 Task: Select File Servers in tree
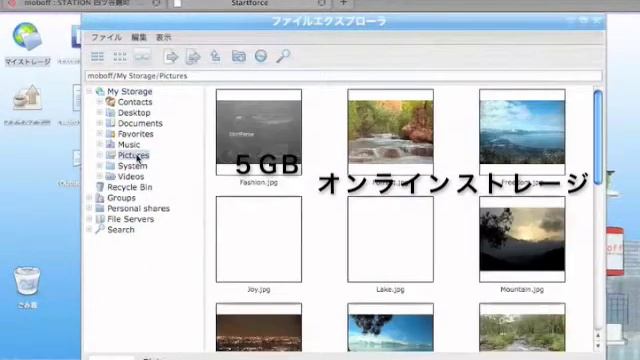point(131,219)
